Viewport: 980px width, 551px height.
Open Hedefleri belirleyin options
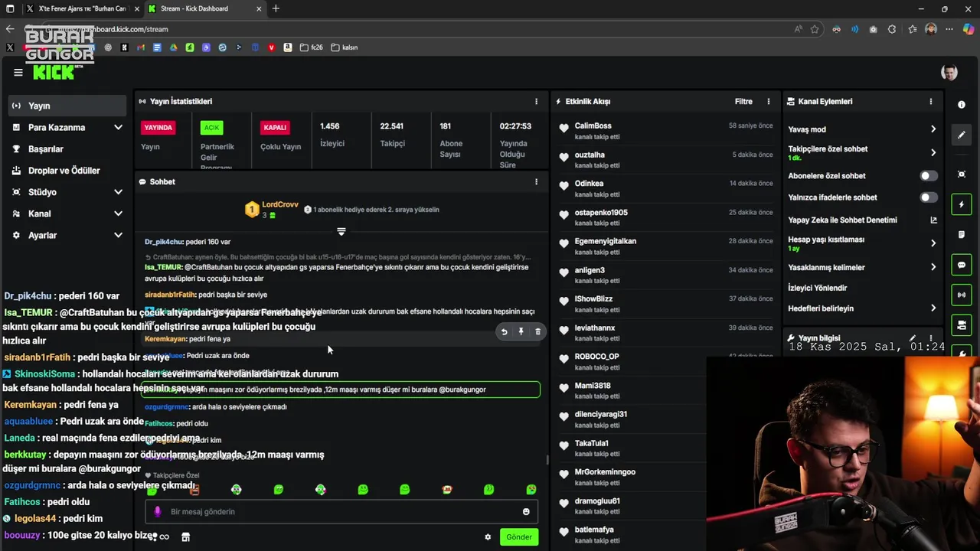click(862, 308)
